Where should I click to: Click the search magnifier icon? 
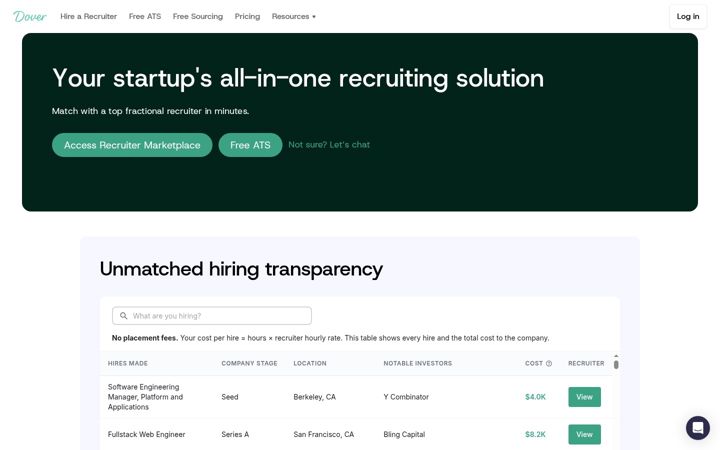124,316
